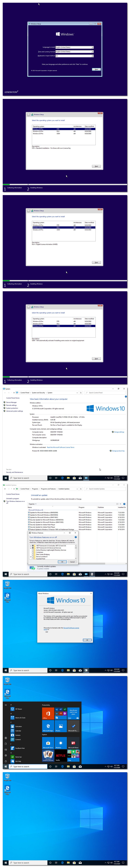This screenshot has width=130, height=868.
Task: Expand the .NET Framework 4.8 Advanced Services node
Action: point(31,548)
